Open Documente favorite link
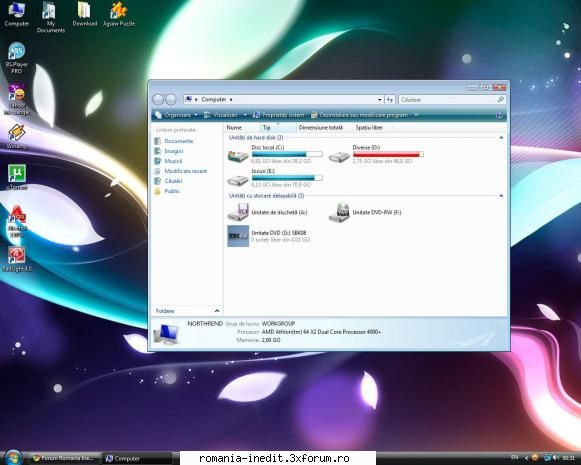This screenshot has width=581, height=465. click(x=174, y=141)
